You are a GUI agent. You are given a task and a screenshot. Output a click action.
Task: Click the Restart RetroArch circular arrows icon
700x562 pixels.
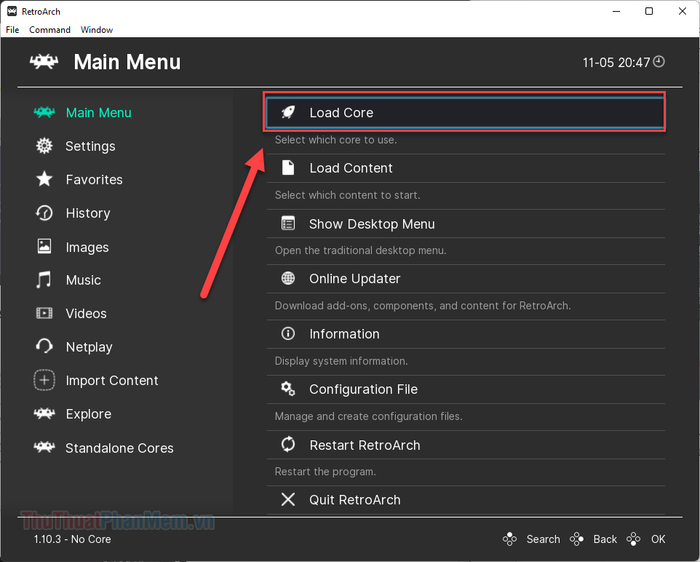(288, 445)
